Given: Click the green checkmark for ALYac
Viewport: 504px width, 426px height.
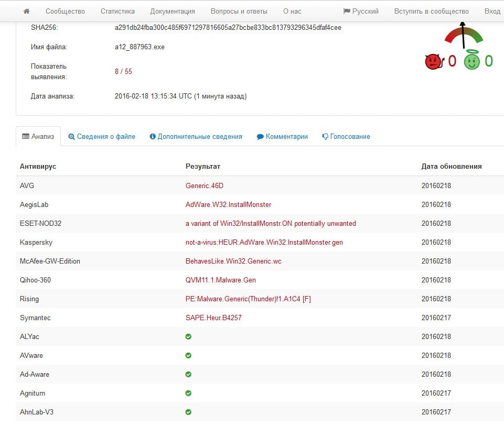Looking at the screenshot, I should pyautogui.click(x=188, y=336).
